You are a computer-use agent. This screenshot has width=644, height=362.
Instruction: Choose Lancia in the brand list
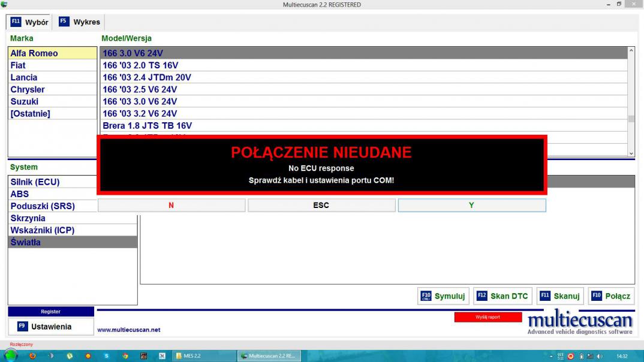[x=53, y=77]
